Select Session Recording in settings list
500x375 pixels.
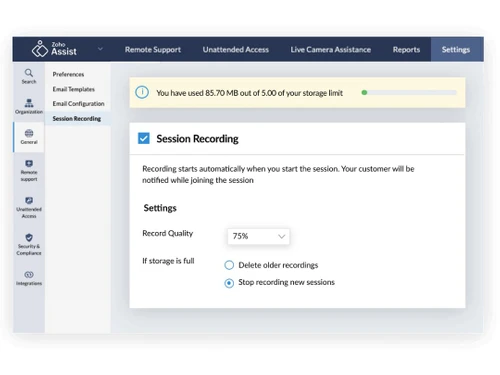(x=77, y=118)
